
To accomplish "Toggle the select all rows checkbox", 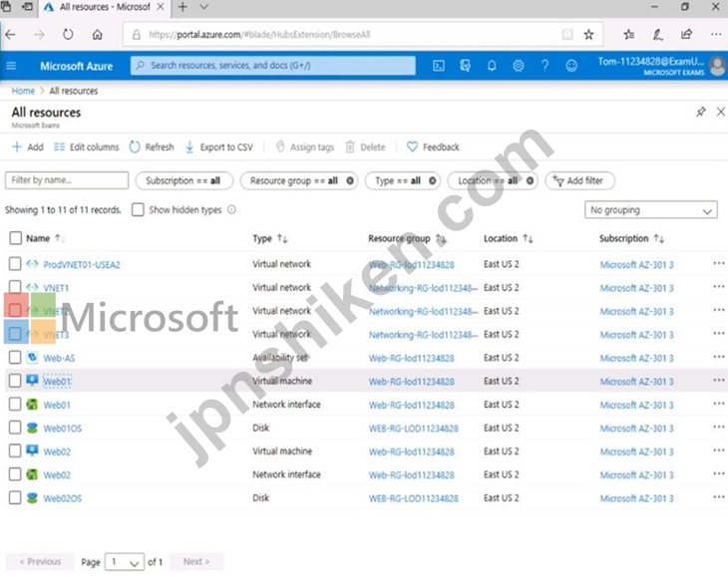I will [x=15, y=238].
